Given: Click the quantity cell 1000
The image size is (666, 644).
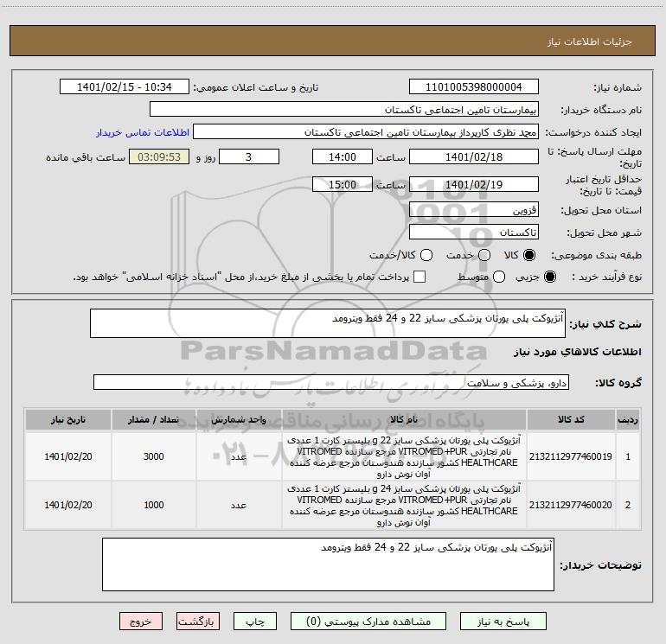Looking at the screenshot, I should click(153, 505).
